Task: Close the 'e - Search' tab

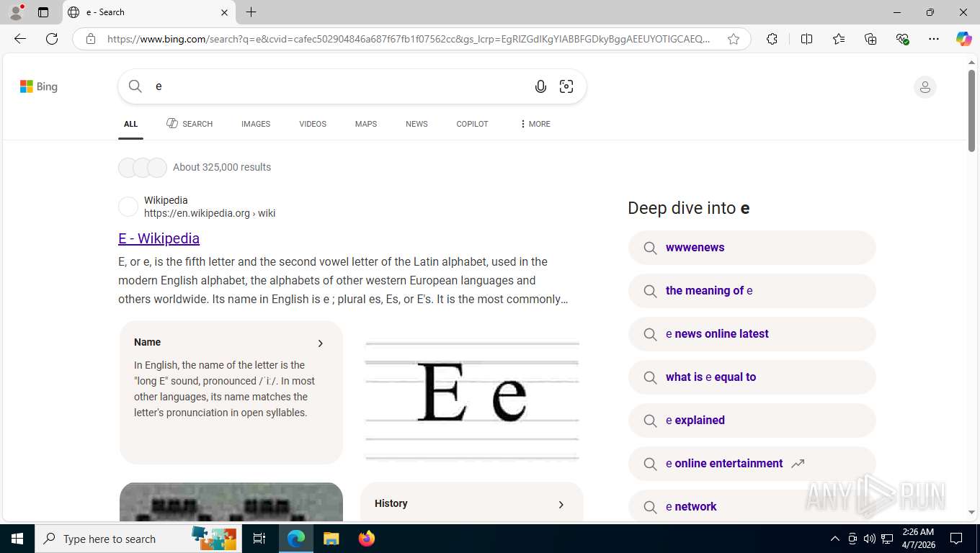Action: pyautogui.click(x=224, y=12)
